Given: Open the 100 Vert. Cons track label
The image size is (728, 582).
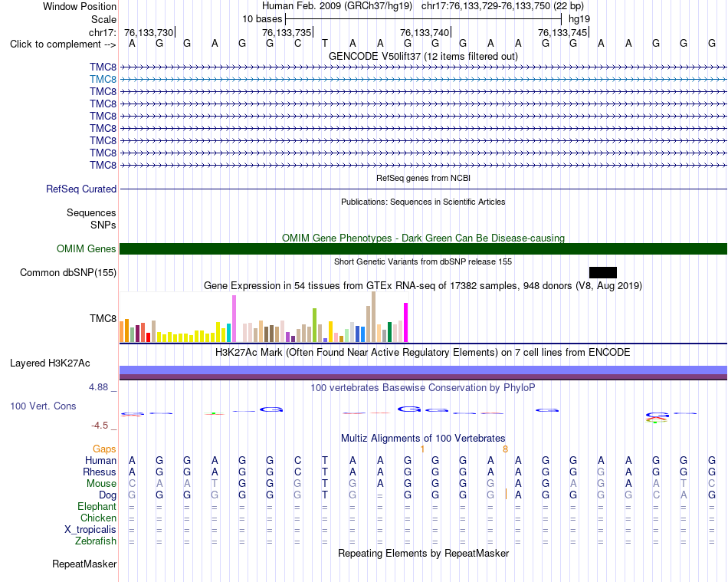Looking at the screenshot, I should coord(43,406).
